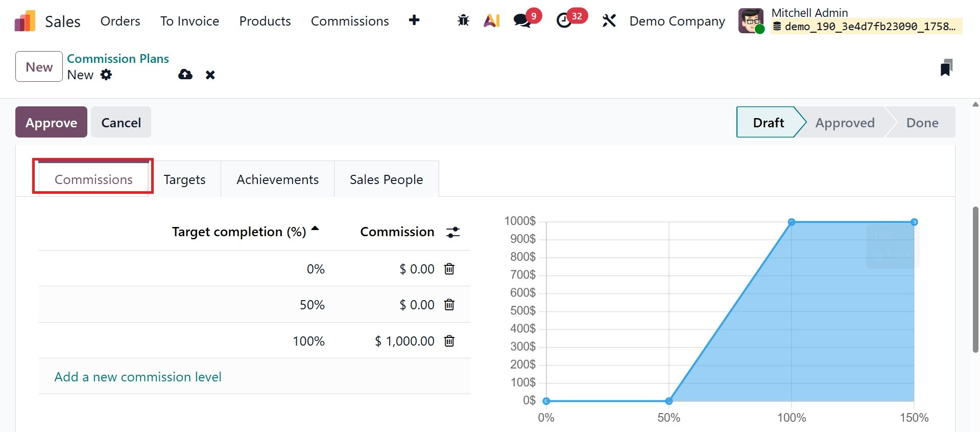Edit the $ 1,000.00 commission amount
Viewport: 980px width, 432px height.
tap(404, 341)
